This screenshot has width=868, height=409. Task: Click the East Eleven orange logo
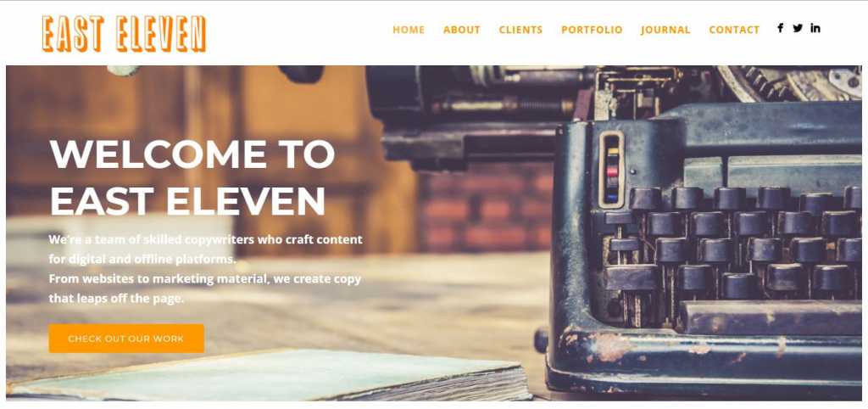[x=124, y=34]
